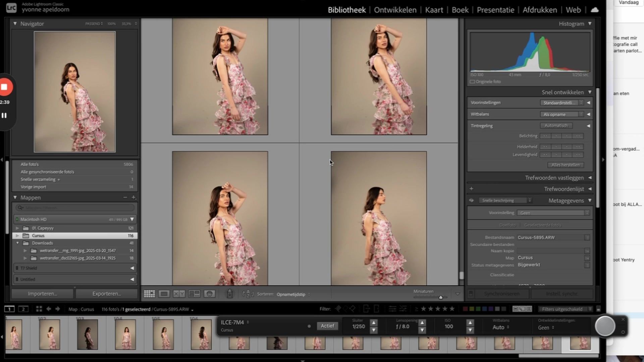Go back with the left arrow in filmstrip bar
This screenshot has width=644, height=362.
49,309
